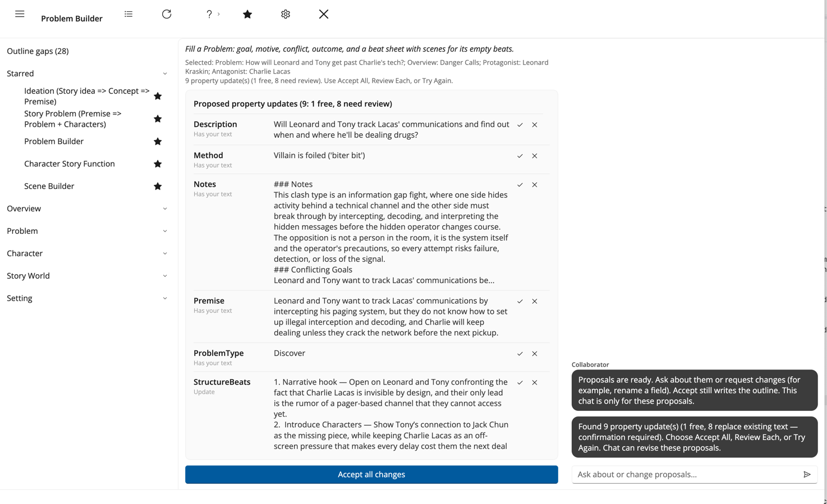Image resolution: width=827 pixels, height=504 pixels.
Task: Open the outline list icon
Action: click(128, 14)
